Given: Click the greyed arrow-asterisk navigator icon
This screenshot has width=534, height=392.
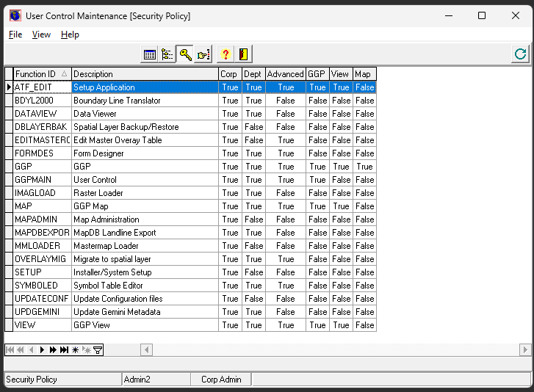Looking at the screenshot, I should click(x=87, y=350).
